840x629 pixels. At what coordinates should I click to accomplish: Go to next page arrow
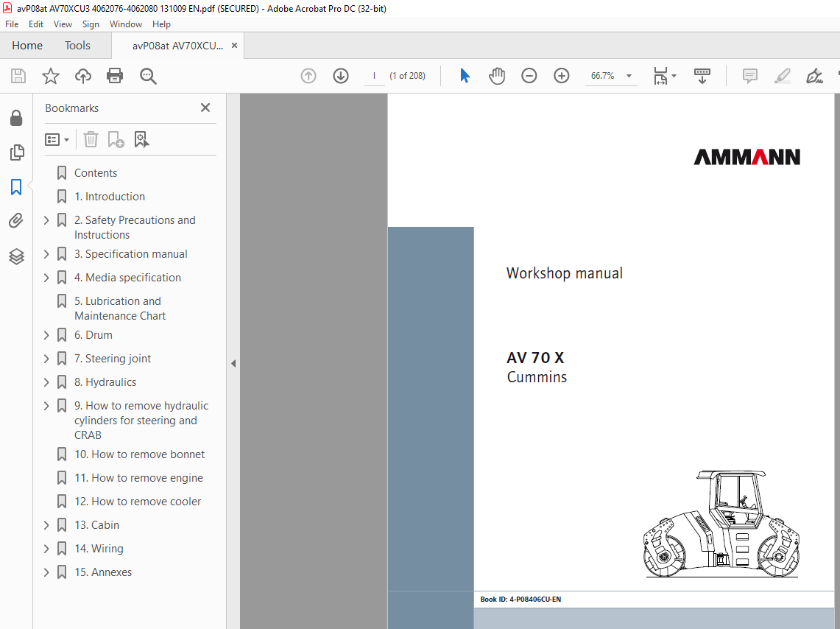coord(341,76)
